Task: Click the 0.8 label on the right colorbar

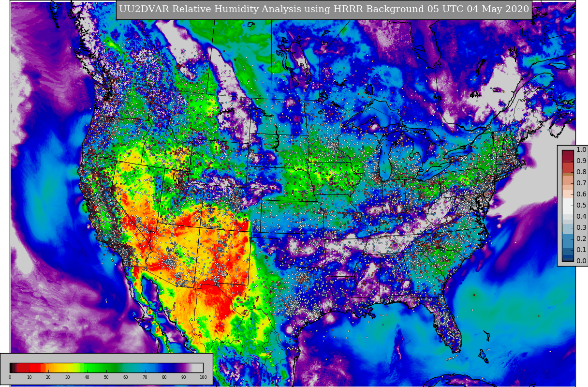Action: coord(581,172)
